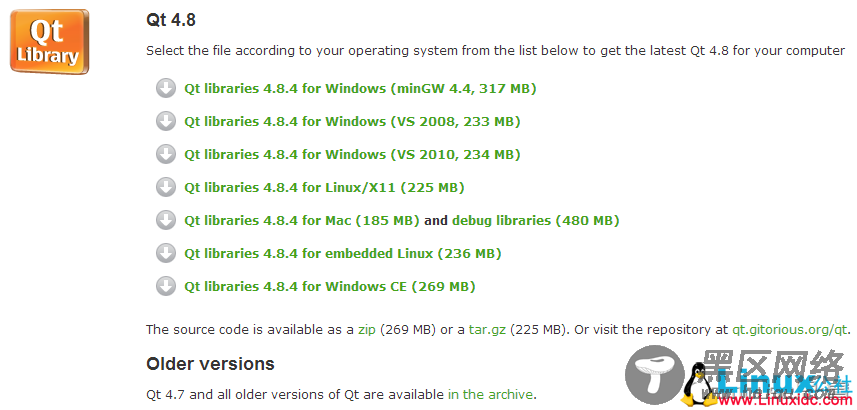857x410 pixels.
Task: Click download arrow icon for embedded Linux
Action: [166, 253]
